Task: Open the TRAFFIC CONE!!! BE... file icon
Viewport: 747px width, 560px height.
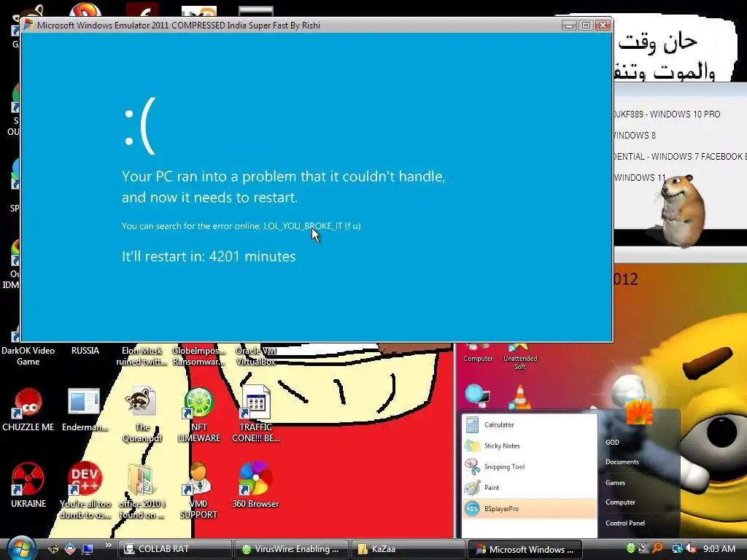Action: 256,414
